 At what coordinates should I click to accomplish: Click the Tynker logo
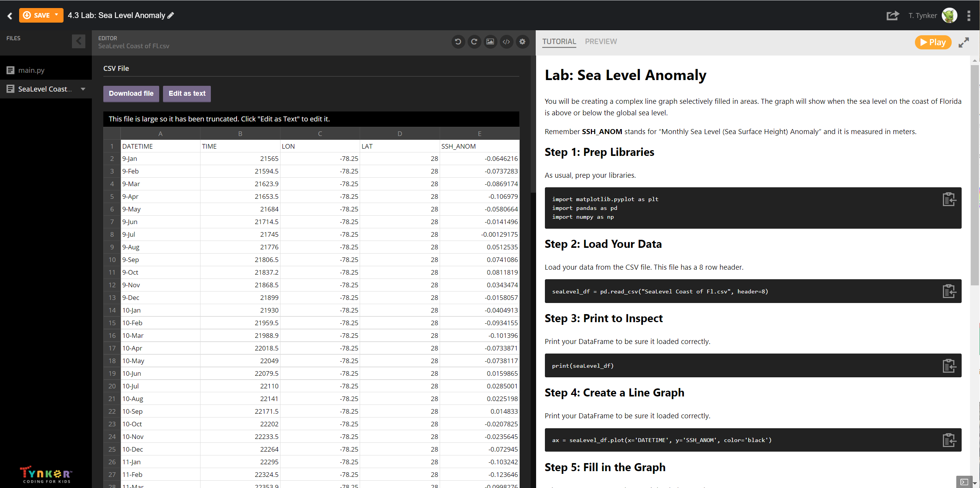pyautogui.click(x=46, y=474)
